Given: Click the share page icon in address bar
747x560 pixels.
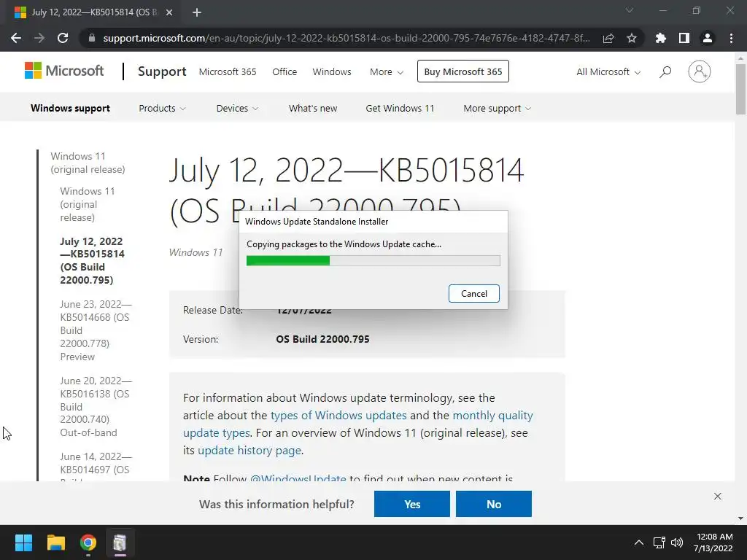Looking at the screenshot, I should pyautogui.click(x=608, y=38).
